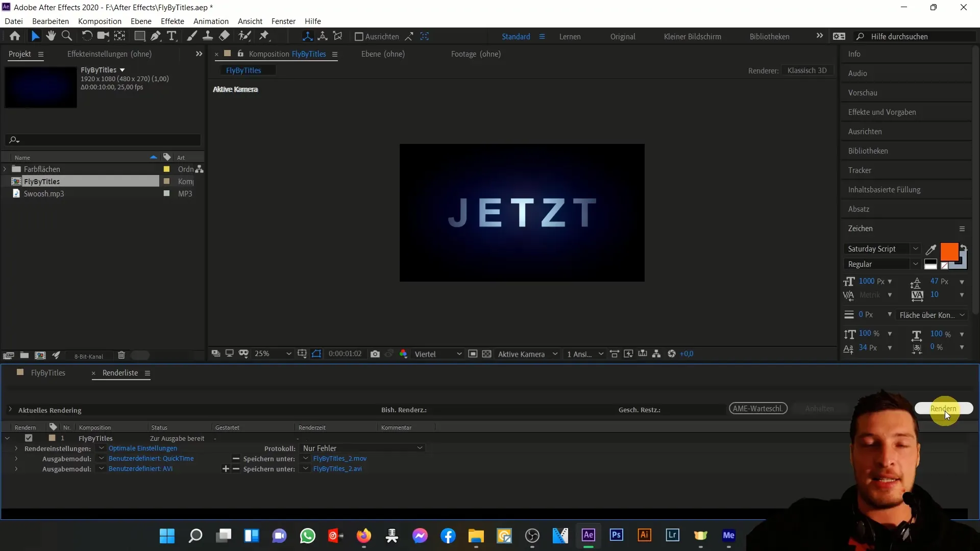
Task: Click the AME-Warteschl button
Action: pyautogui.click(x=757, y=408)
